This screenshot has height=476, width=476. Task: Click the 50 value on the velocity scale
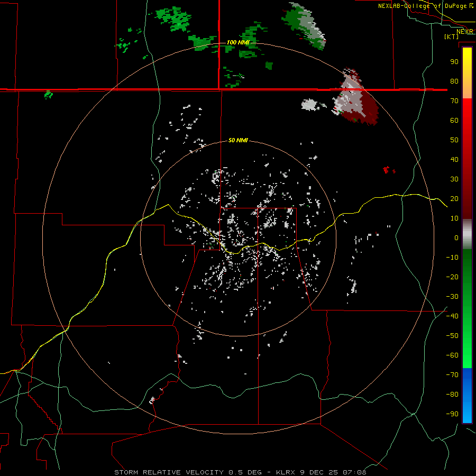pyautogui.click(x=454, y=140)
